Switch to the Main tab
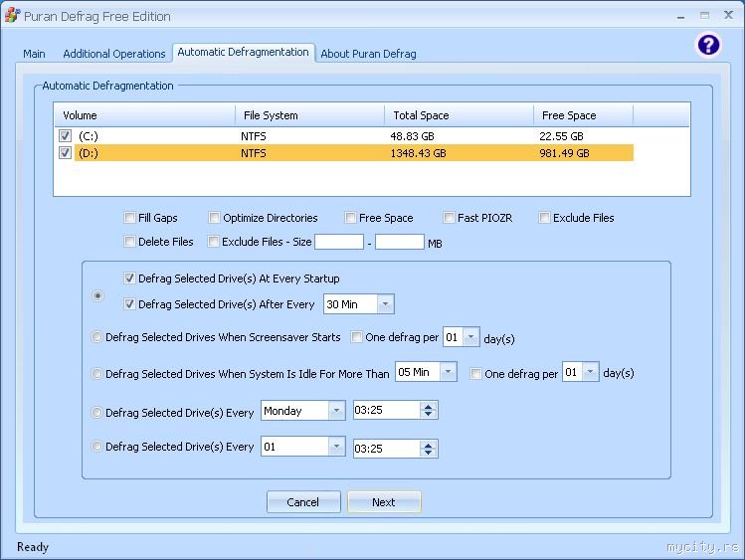This screenshot has width=745, height=560. click(x=35, y=54)
